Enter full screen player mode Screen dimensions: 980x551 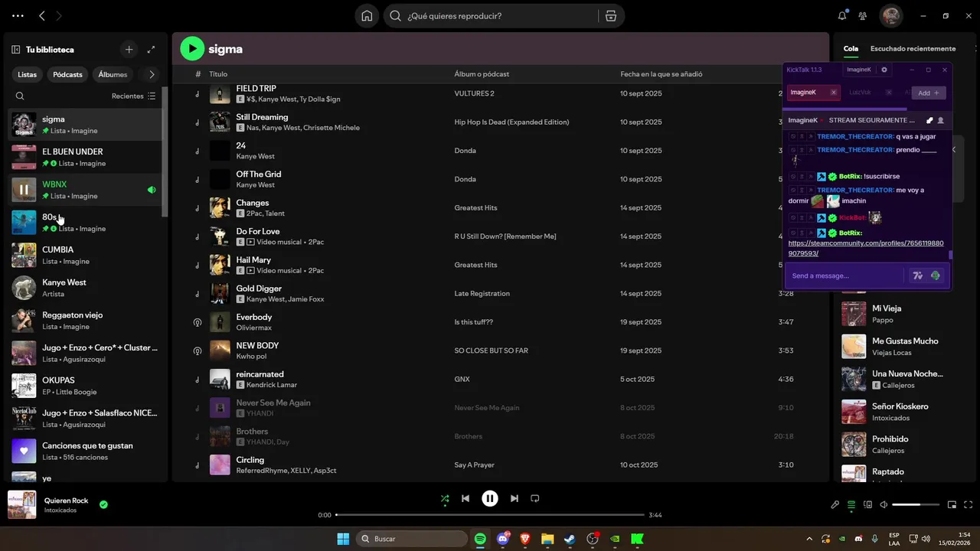[969, 505]
